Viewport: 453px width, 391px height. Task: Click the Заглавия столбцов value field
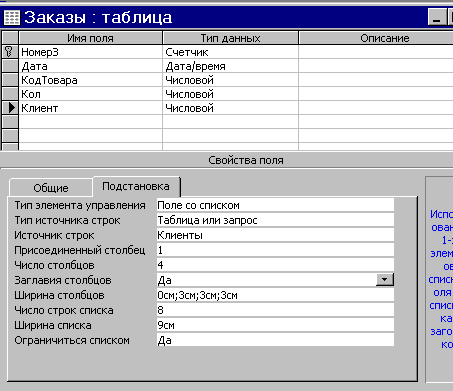tap(266, 280)
